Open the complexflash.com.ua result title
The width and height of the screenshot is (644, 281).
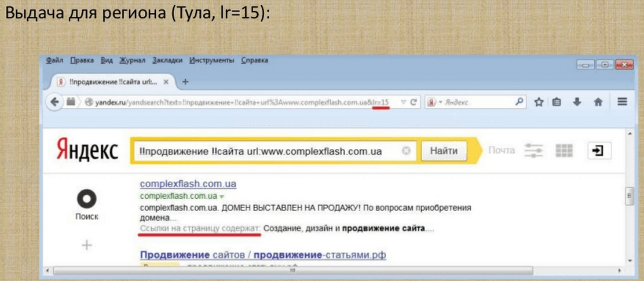point(188,184)
